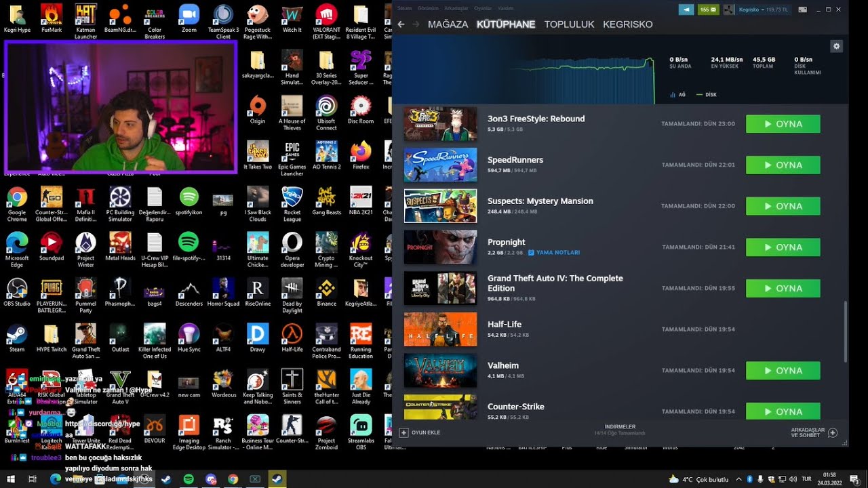Viewport: 868px width, 488px height.
Task: Open the Steam menu
Action: click(404, 8)
